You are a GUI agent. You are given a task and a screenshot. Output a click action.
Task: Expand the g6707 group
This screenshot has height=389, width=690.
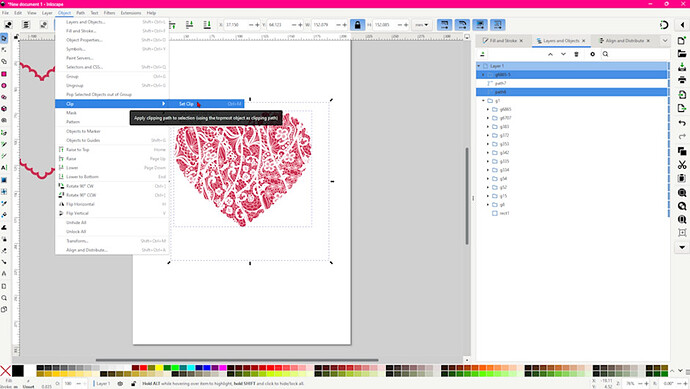pyautogui.click(x=488, y=118)
